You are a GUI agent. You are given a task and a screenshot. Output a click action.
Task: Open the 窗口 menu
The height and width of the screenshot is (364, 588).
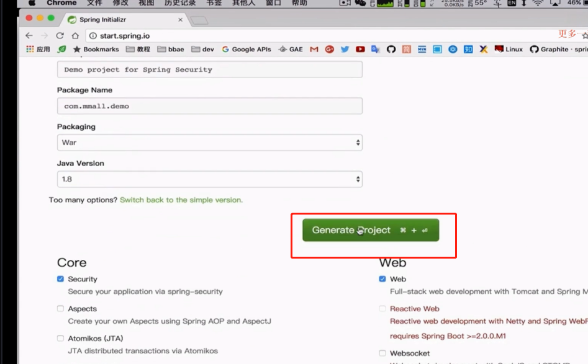(x=273, y=2)
